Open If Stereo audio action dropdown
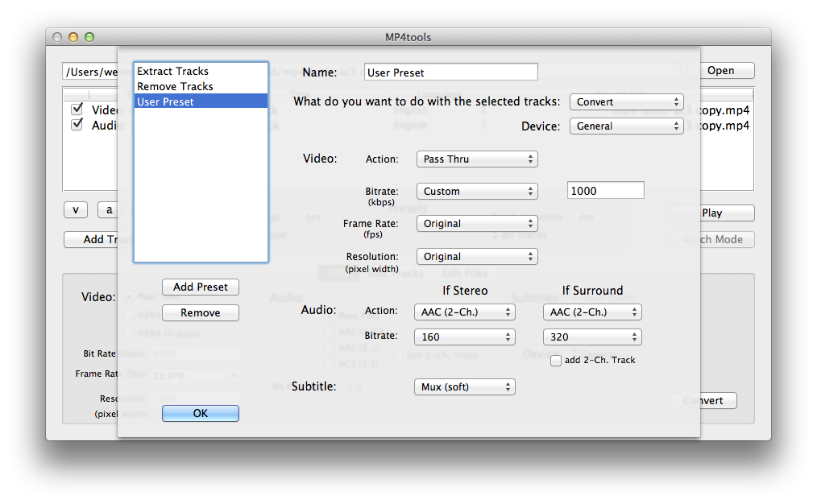The height and width of the screenshot is (504, 817). coord(465,312)
